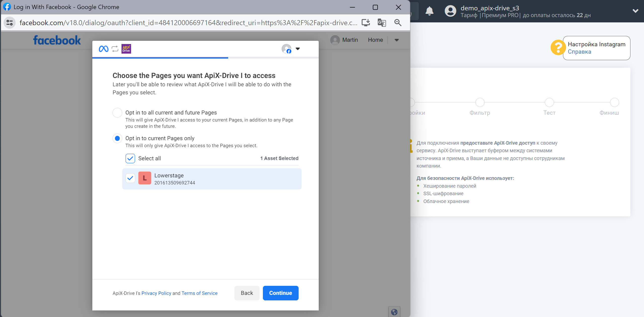Expand the Home navigation dropdown arrow
644x317 pixels.
click(x=396, y=40)
